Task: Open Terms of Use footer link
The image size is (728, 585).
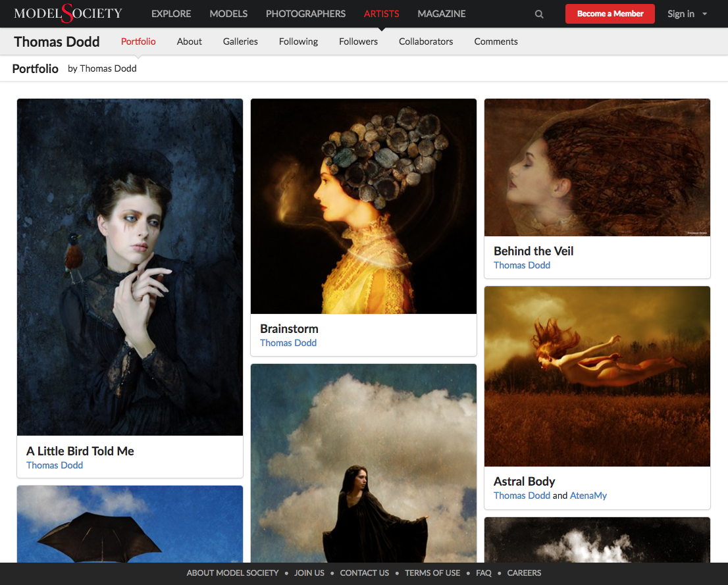Action: (432, 573)
